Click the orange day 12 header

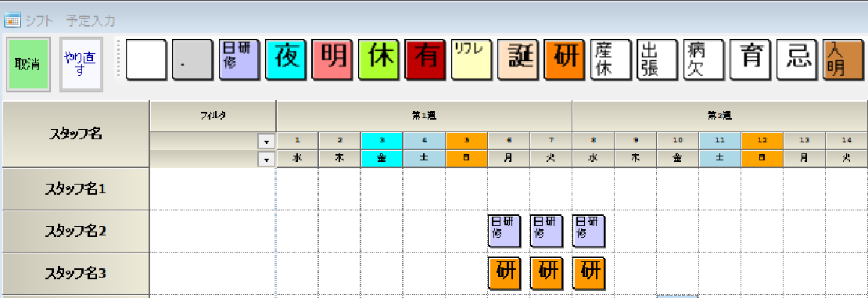click(x=762, y=141)
